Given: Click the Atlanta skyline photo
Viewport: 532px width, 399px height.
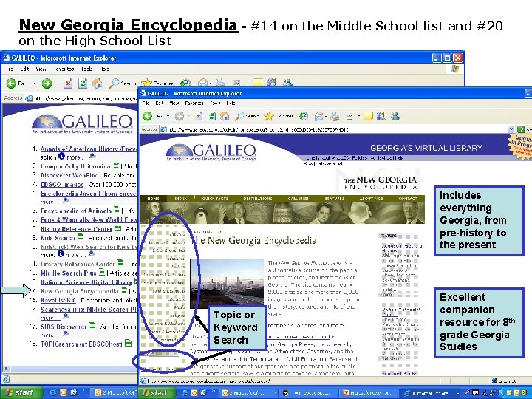Looking at the screenshot, I should click(227, 284).
